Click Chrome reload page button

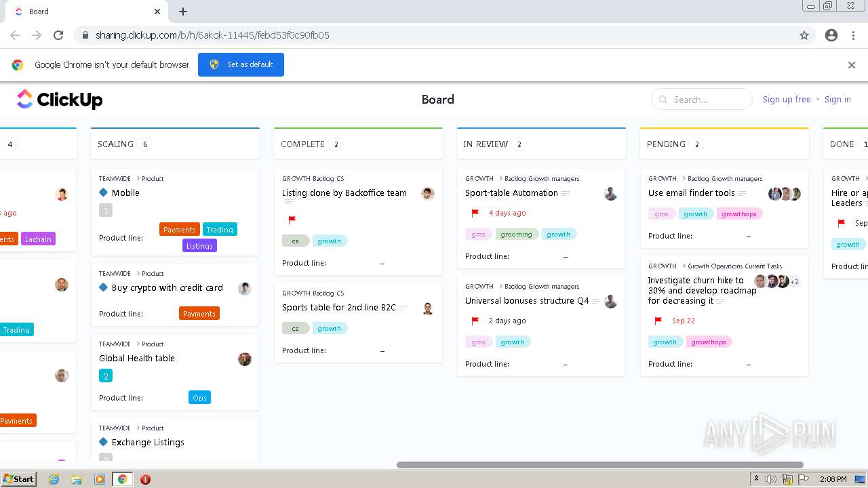(x=58, y=35)
